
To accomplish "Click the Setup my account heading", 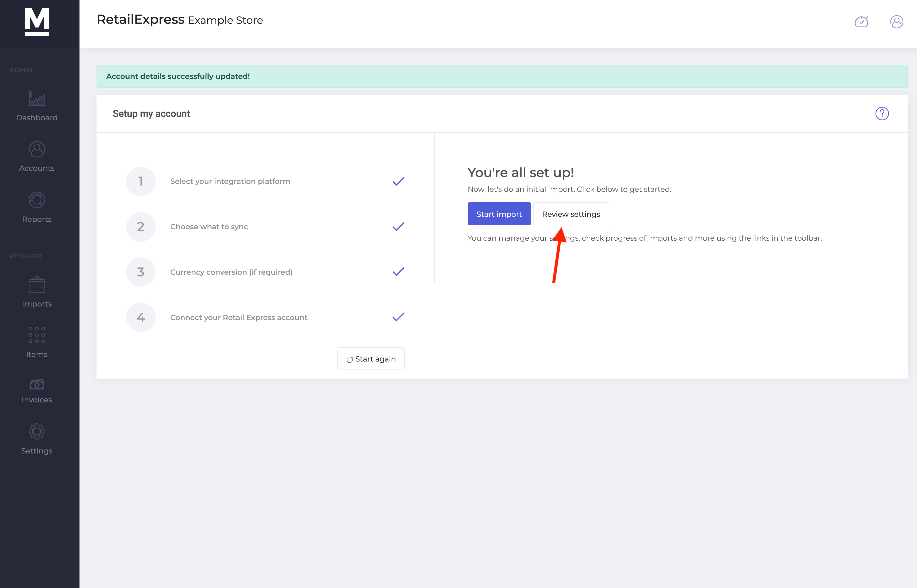I will pos(151,114).
